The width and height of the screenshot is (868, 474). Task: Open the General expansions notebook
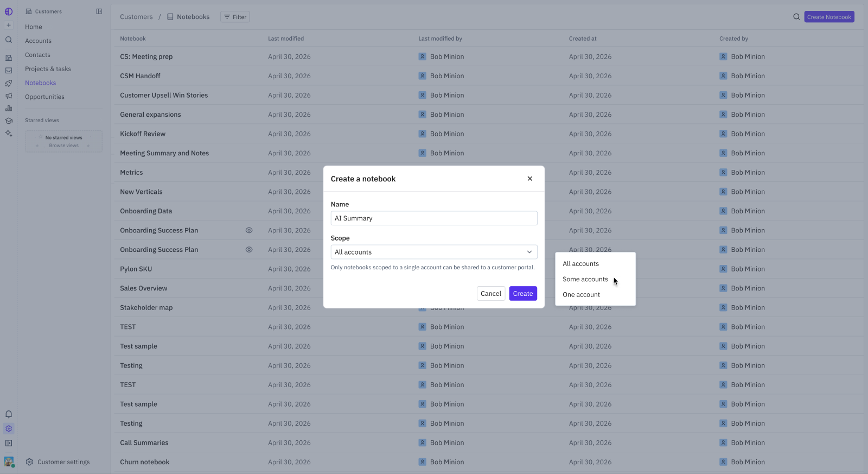(150, 115)
